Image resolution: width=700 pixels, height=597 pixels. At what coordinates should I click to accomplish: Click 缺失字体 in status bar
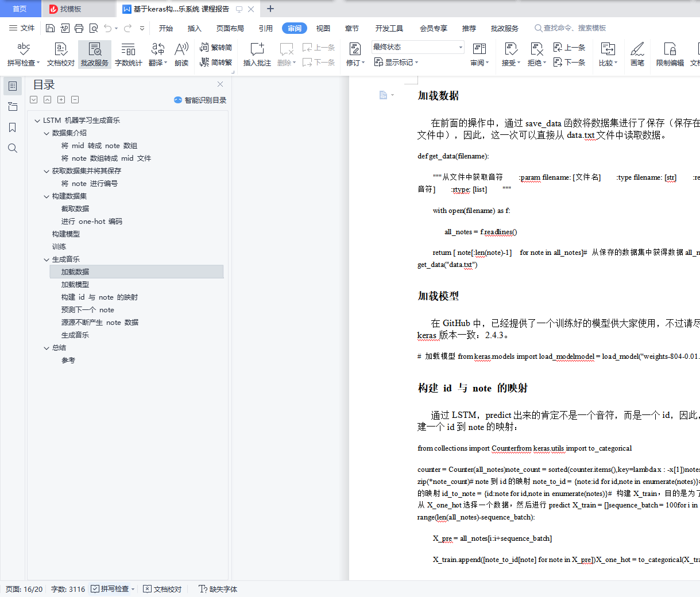pos(218,589)
